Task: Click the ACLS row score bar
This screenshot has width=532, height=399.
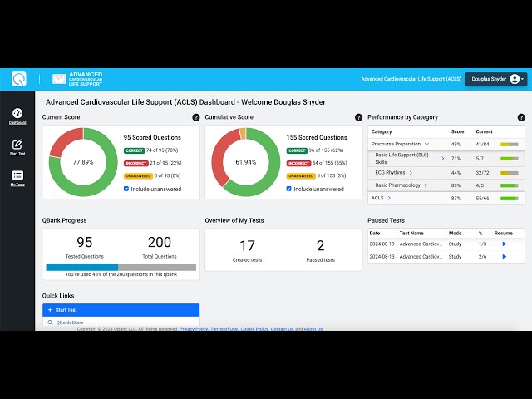Action: pyautogui.click(x=509, y=199)
